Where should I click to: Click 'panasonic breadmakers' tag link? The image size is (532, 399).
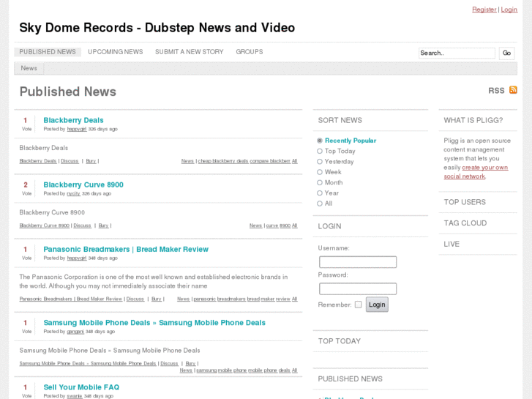click(220, 299)
